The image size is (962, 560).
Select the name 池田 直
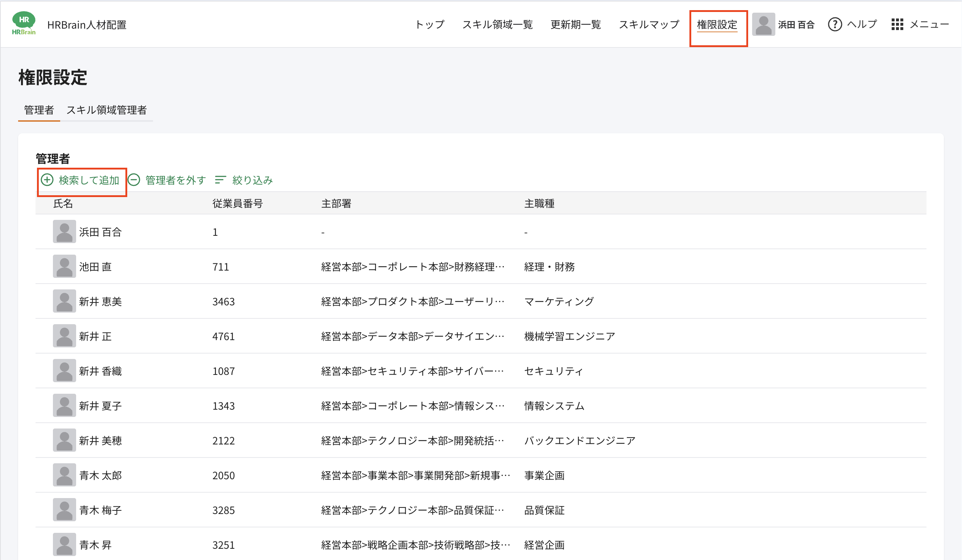(x=95, y=267)
